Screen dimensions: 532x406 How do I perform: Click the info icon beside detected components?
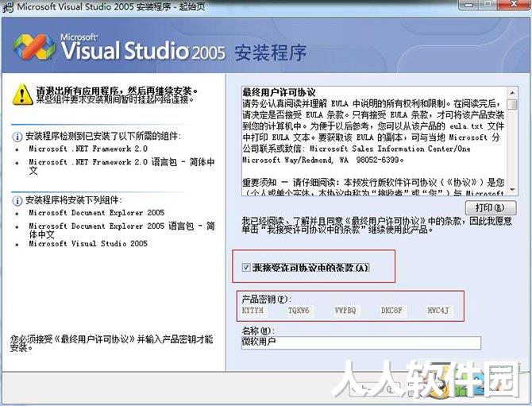tap(17, 137)
